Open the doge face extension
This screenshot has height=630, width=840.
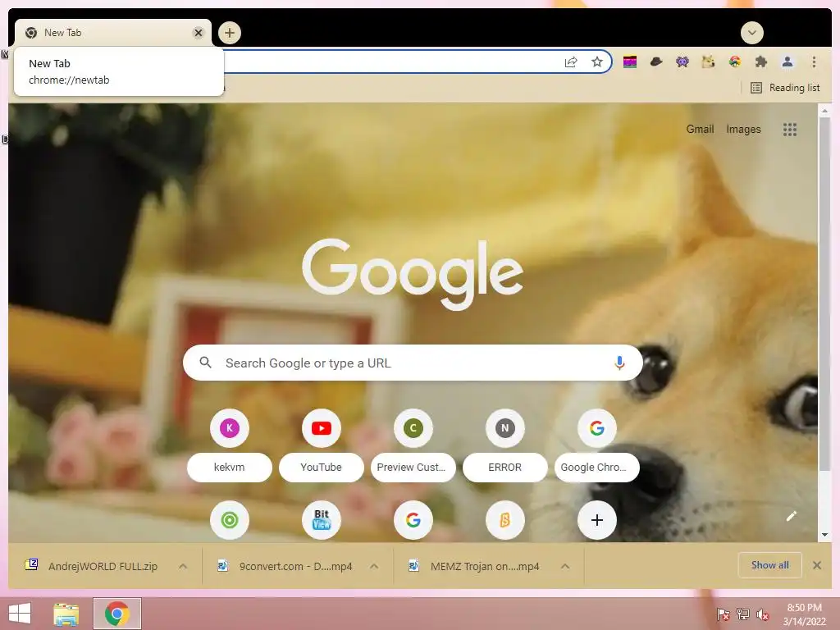[708, 62]
